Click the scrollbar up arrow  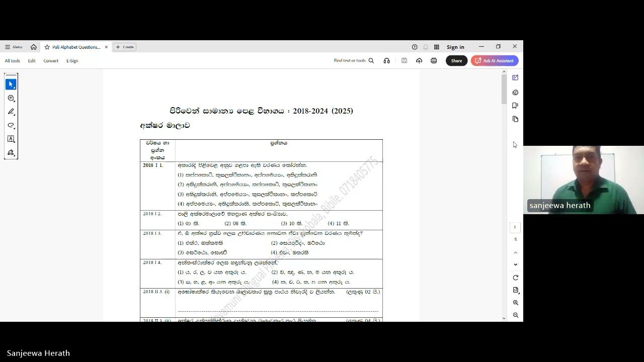tap(504, 72)
